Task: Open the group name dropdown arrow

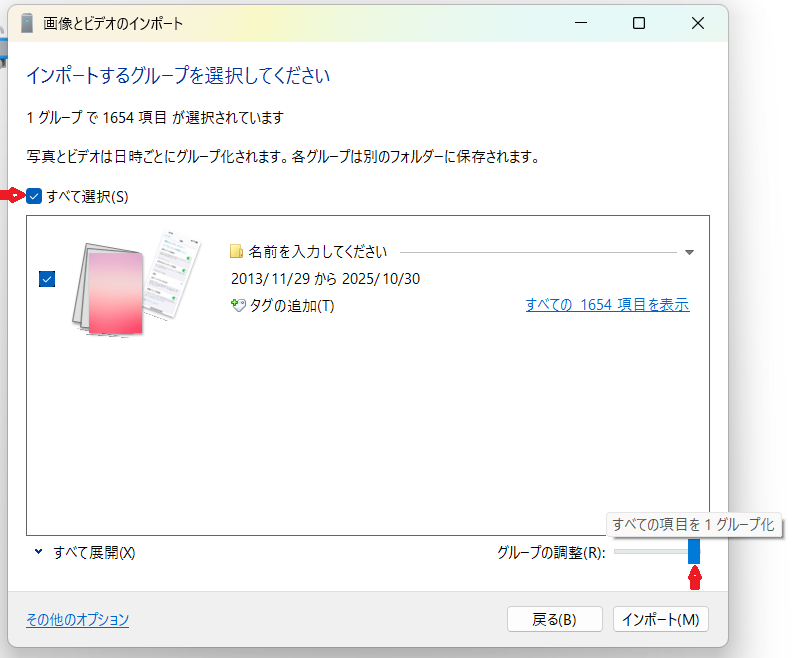Action: click(x=689, y=253)
